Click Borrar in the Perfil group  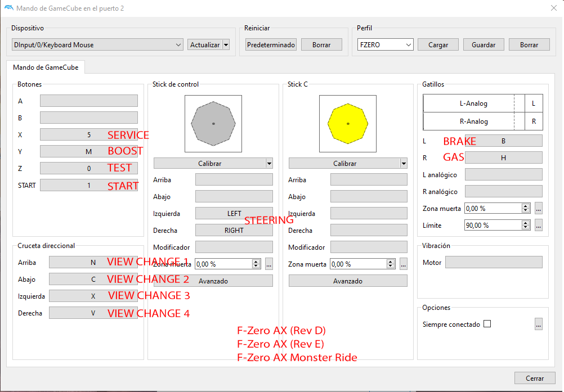point(529,44)
